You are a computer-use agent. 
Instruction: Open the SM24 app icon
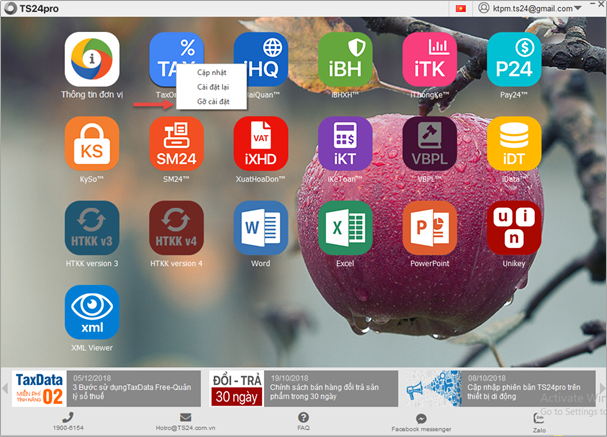[x=176, y=144]
